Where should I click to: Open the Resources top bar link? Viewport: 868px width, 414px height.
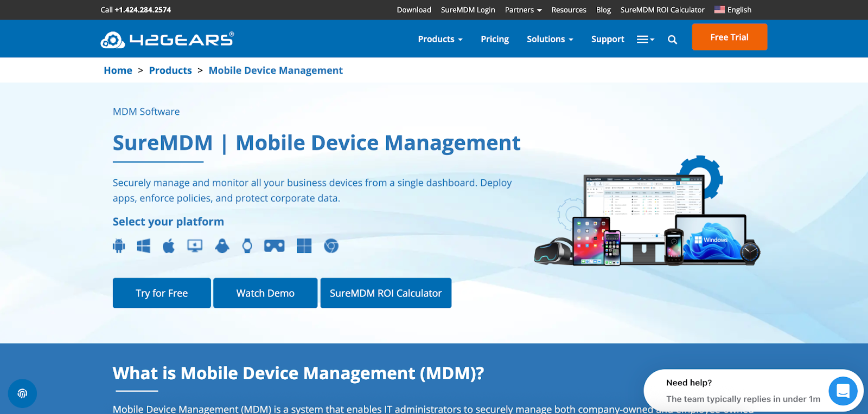tap(569, 10)
